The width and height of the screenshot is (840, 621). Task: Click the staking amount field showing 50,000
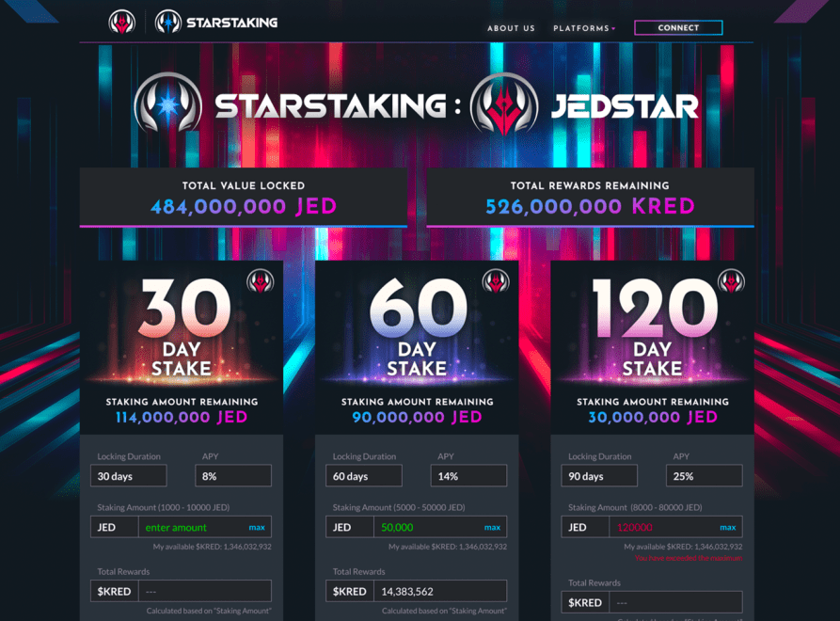[x=426, y=528]
